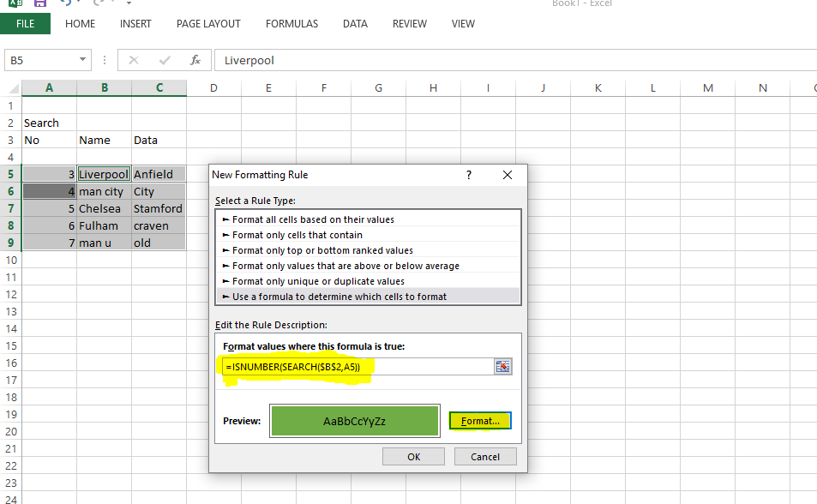Click the green format Preview swatch
Viewport: 817px width, 504px height.
coord(354,421)
